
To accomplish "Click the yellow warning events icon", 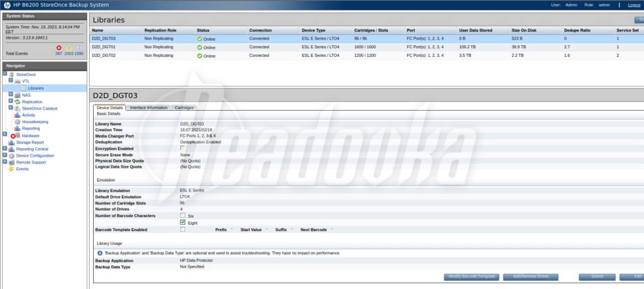I will click(69, 48).
